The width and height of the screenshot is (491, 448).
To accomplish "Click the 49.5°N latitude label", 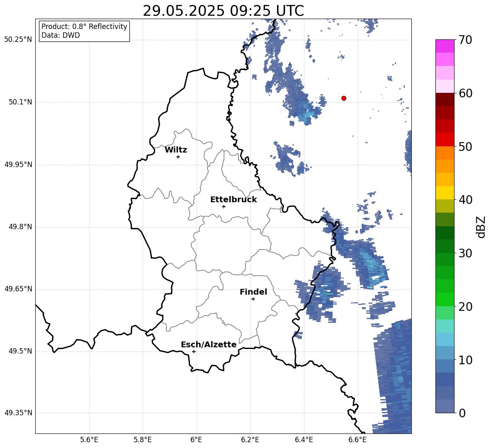I will pos(20,351).
